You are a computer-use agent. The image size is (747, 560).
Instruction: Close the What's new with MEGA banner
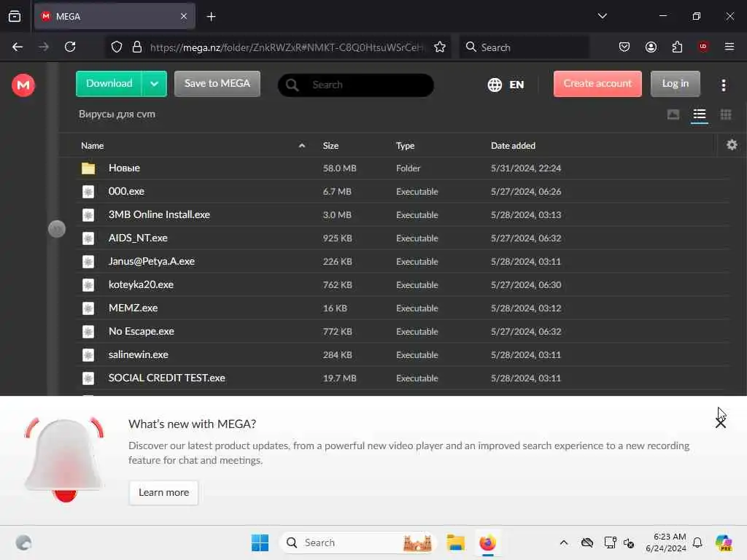pyautogui.click(x=720, y=422)
